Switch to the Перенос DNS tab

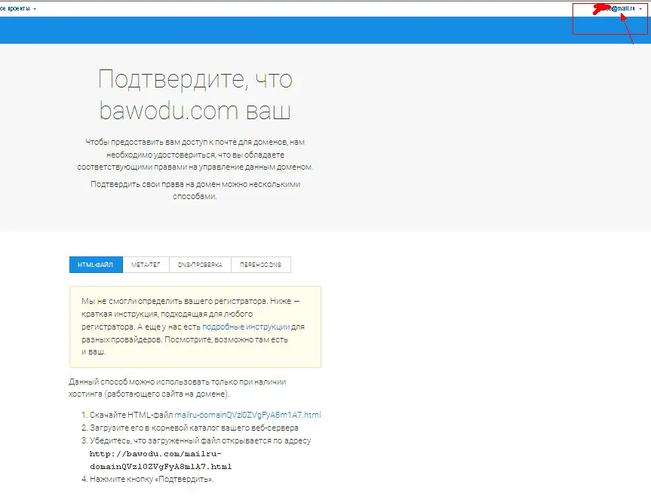tap(261, 265)
